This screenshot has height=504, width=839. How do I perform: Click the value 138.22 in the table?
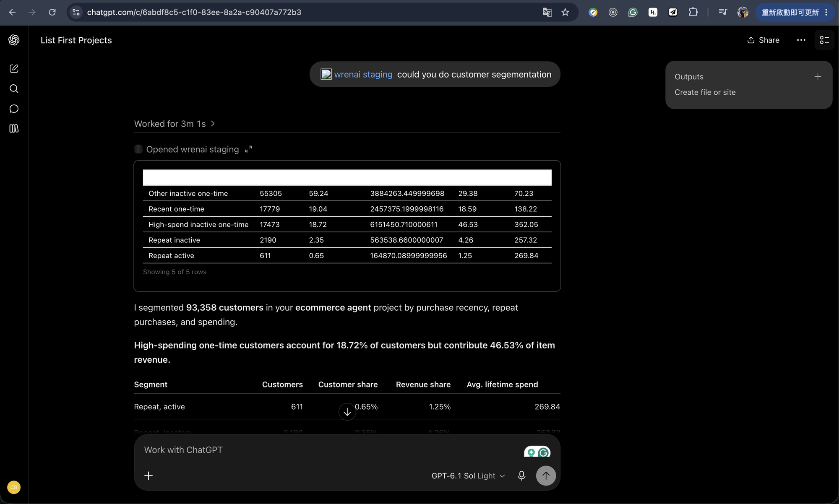click(x=526, y=209)
